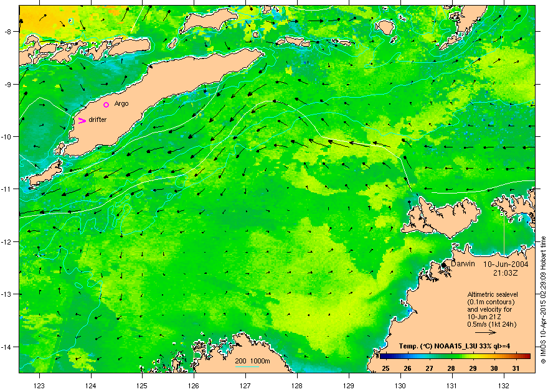This screenshot has height=392, width=548.
Task: Click the 'Argo' label
Action: 121,104
